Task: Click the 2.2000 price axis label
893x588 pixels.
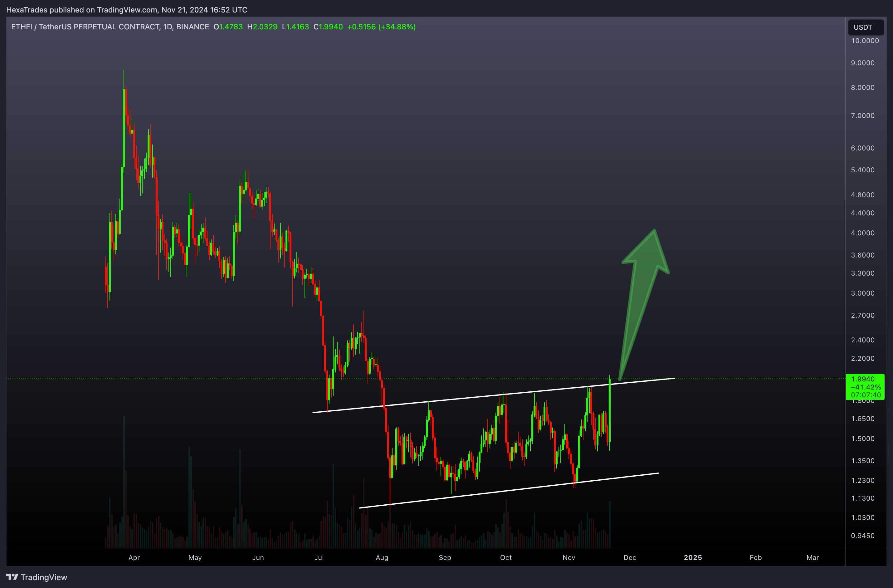Action: point(863,358)
